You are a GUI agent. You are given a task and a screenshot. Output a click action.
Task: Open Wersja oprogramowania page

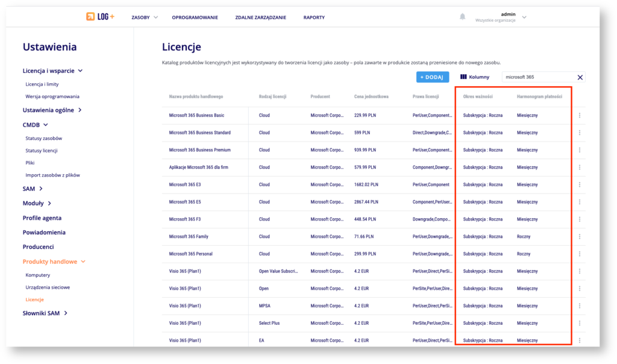[52, 96]
